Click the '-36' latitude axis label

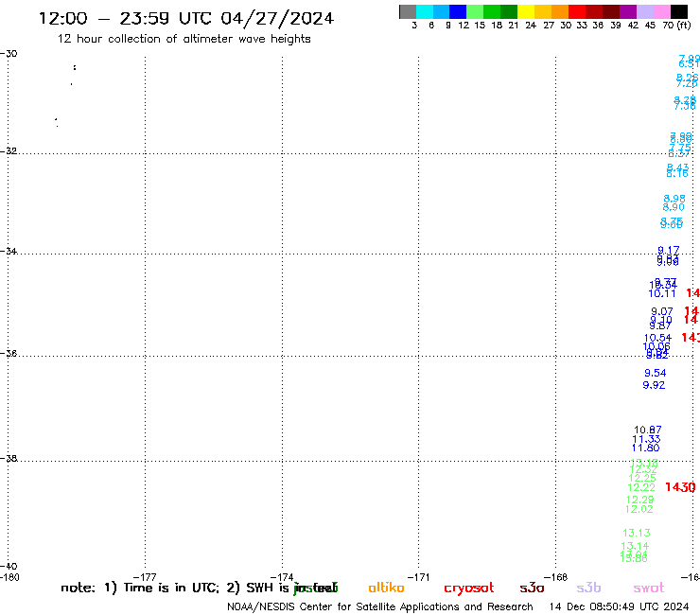point(9,354)
